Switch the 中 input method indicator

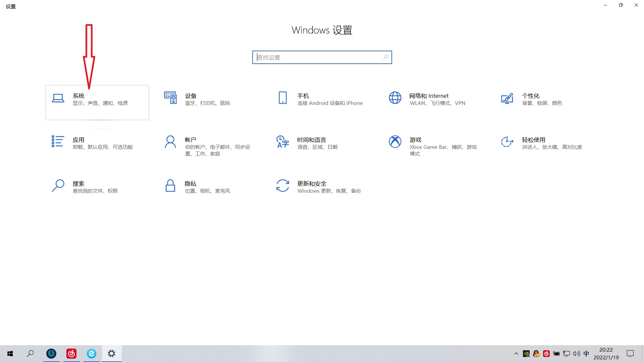click(586, 354)
